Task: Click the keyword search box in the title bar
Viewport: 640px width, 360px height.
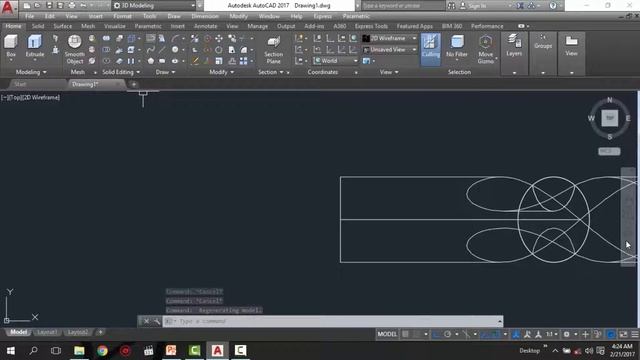Action: coord(402,6)
